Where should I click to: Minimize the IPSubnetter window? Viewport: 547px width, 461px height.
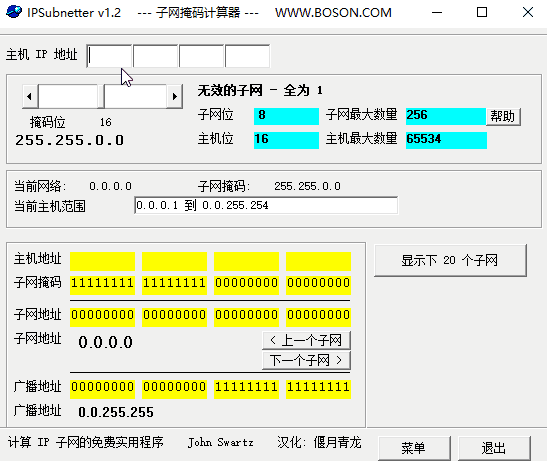pyautogui.click(x=437, y=12)
